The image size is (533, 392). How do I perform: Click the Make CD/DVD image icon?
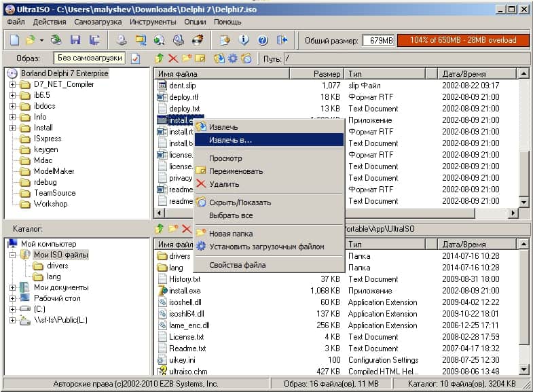click(122, 40)
